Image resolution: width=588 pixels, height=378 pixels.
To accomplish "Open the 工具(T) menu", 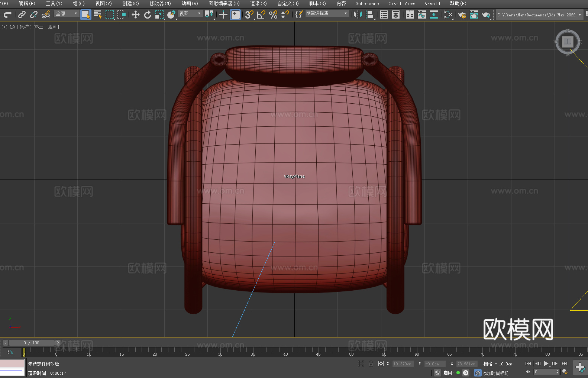I will [x=54, y=3].
